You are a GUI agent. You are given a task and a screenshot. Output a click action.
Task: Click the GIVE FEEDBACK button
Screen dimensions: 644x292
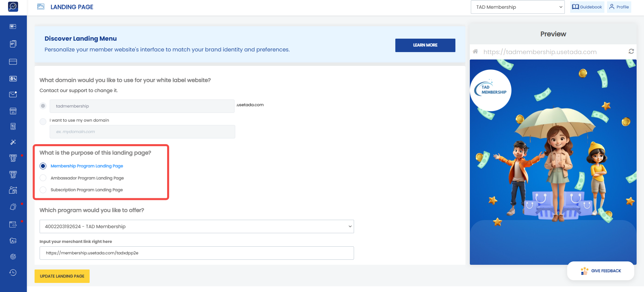tap(601, 271)
